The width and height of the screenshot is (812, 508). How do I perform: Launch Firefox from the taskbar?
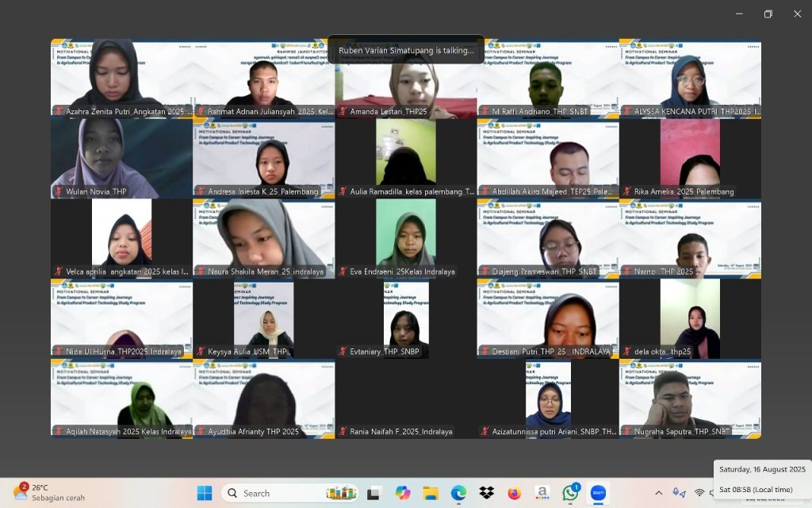pyautogui.click(x=514, y=493)
